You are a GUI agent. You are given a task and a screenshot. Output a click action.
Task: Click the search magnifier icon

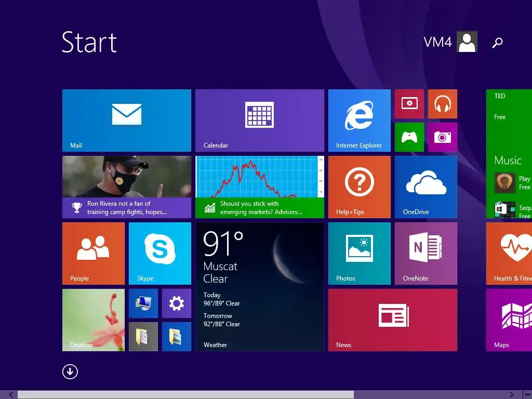point(497,43)
